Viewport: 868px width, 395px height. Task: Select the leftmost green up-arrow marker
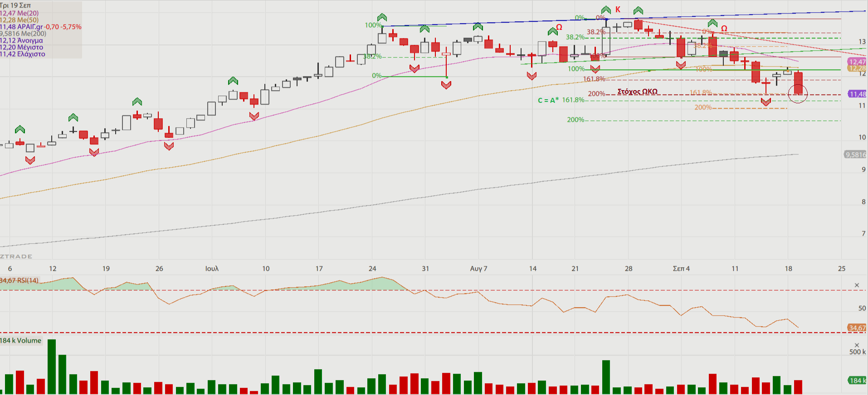tap(20, 130)
